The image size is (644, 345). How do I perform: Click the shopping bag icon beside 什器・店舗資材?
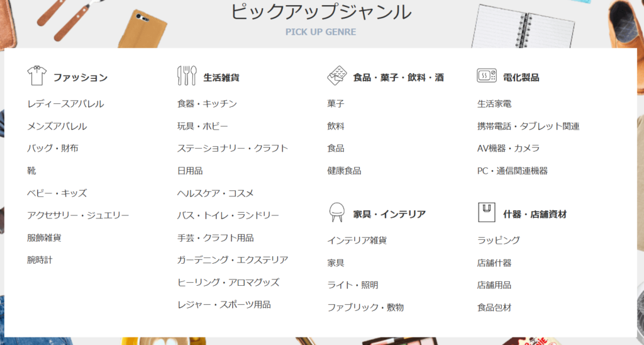[x=486, y=213]
